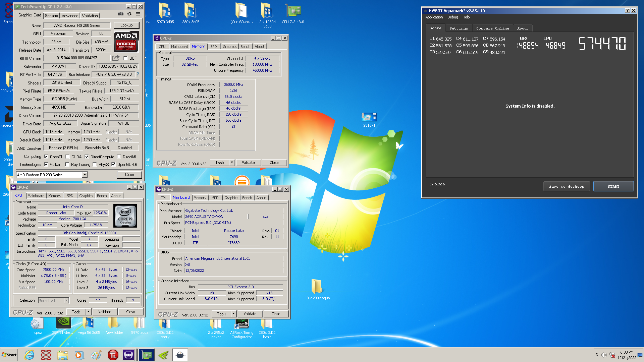644x362 pixels.
Task: Open the GPU-Z.2.43.0 desktop icon
Action: (x=293, y=13)
